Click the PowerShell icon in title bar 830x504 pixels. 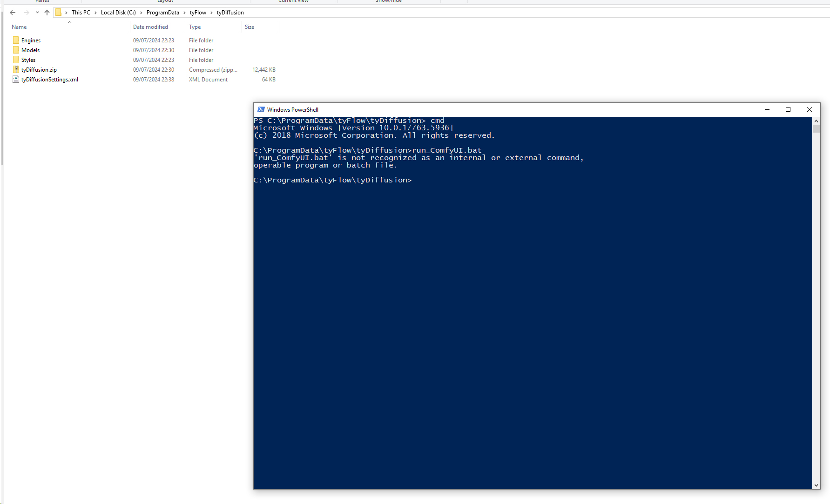point(261,110)
